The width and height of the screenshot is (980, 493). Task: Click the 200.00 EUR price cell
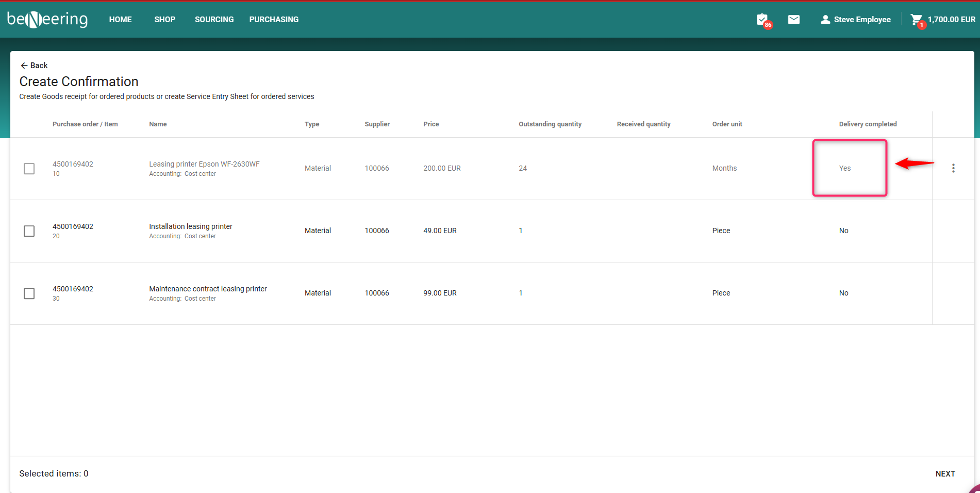tap(442, 168)
